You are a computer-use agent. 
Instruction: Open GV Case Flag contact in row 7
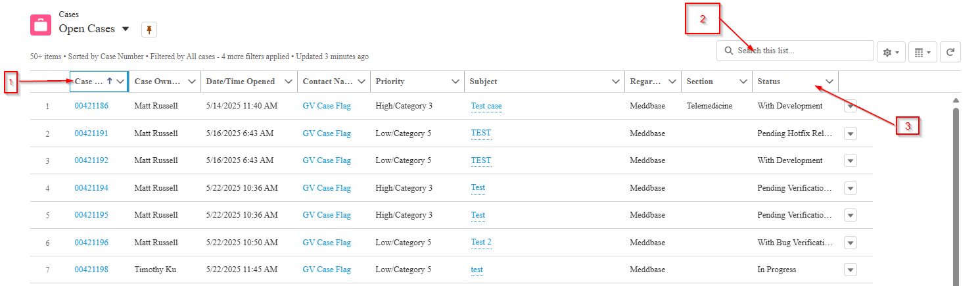point(327,270)
